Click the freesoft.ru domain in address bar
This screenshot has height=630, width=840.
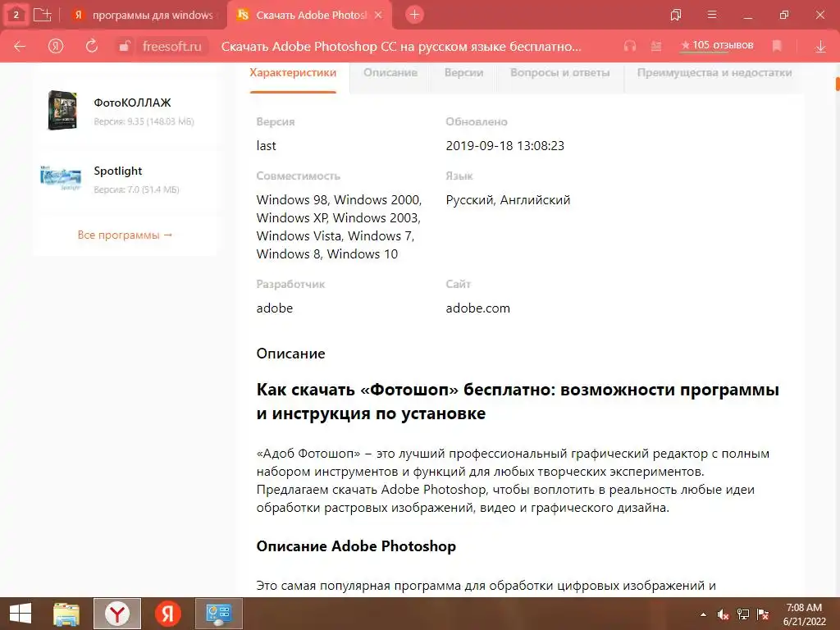tap(172, 47)
